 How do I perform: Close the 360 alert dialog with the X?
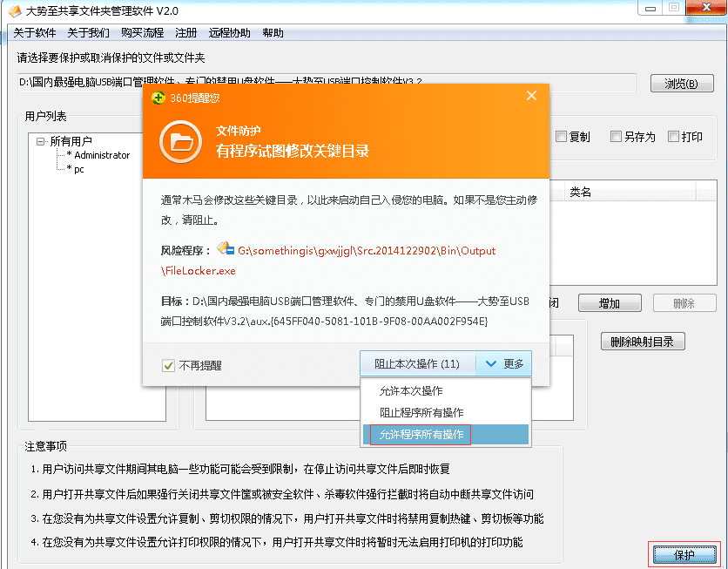pos(531,96)
